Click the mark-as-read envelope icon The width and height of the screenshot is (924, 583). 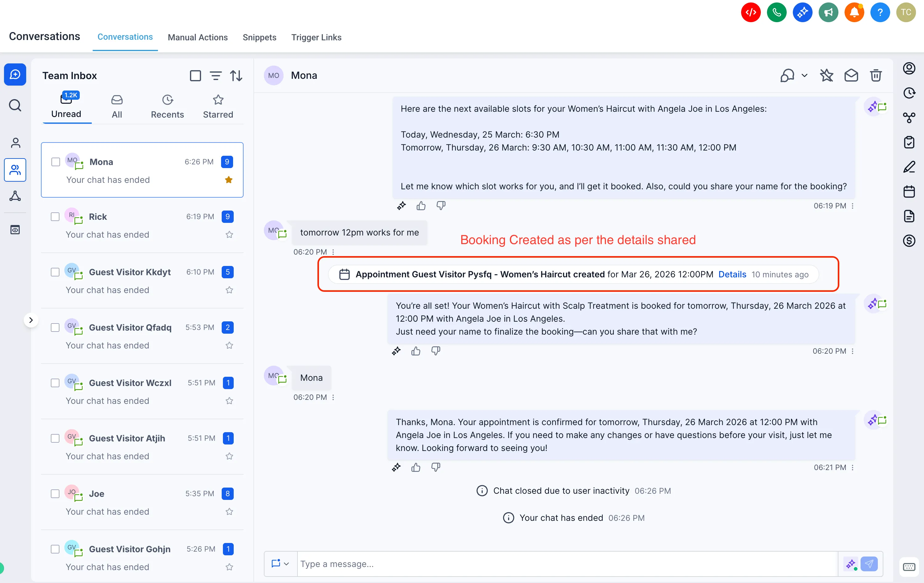[851, 75]
